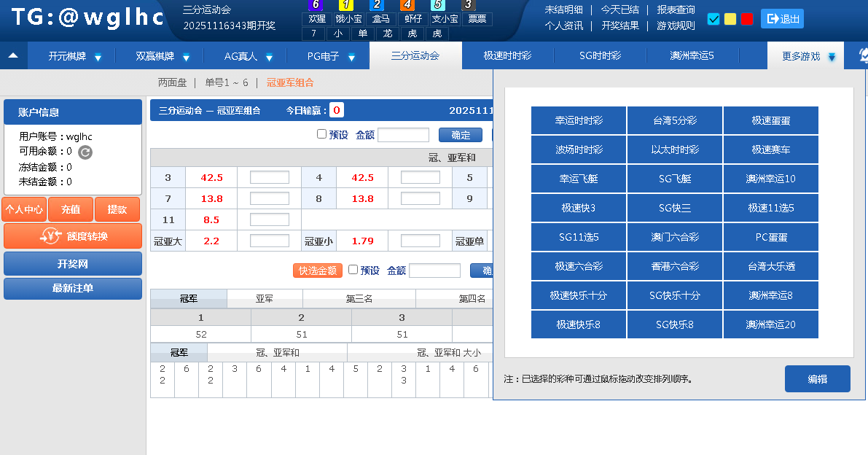Open the 开奖结果 link
Image resolution: width=868 pixels, height=455 pixels.
point(620,26)
